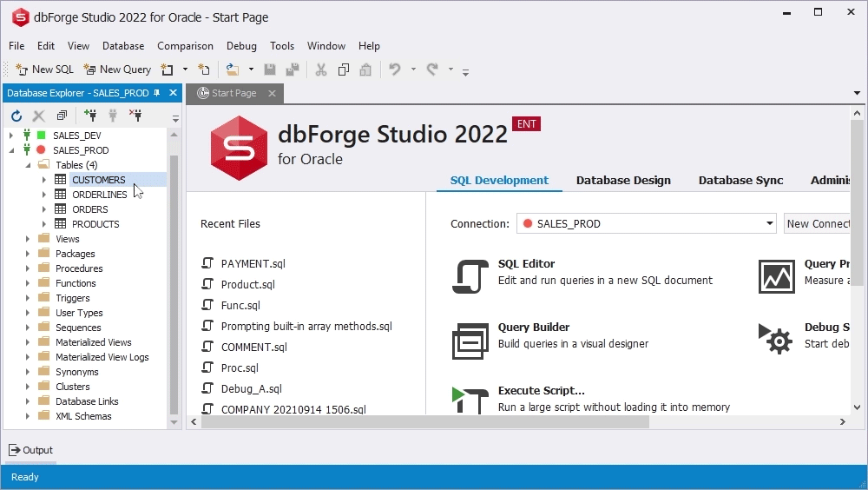
Task: Click the Database Explorer vertical scrollbar
Action: point(174,286)
